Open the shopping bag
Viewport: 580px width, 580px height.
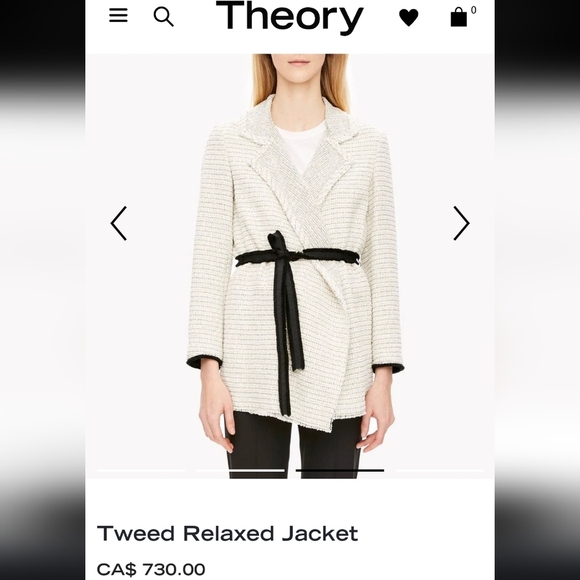click(458, 17)
